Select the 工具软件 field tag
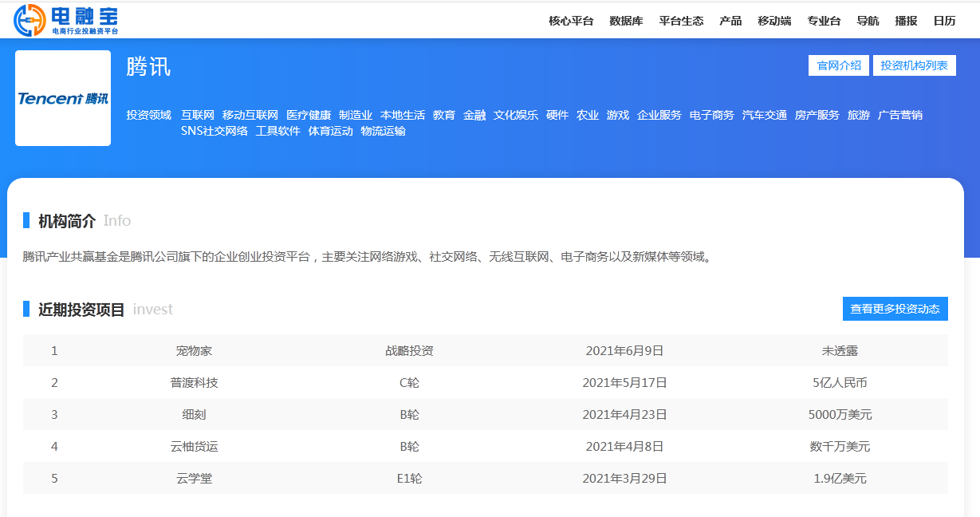Screen dimensions: 980x517 (278, 131)
